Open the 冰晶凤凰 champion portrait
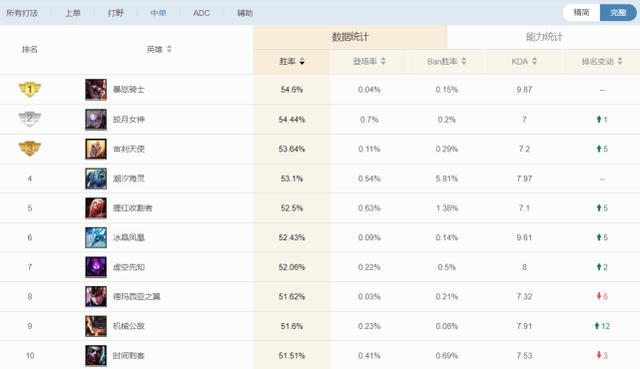 96,238
